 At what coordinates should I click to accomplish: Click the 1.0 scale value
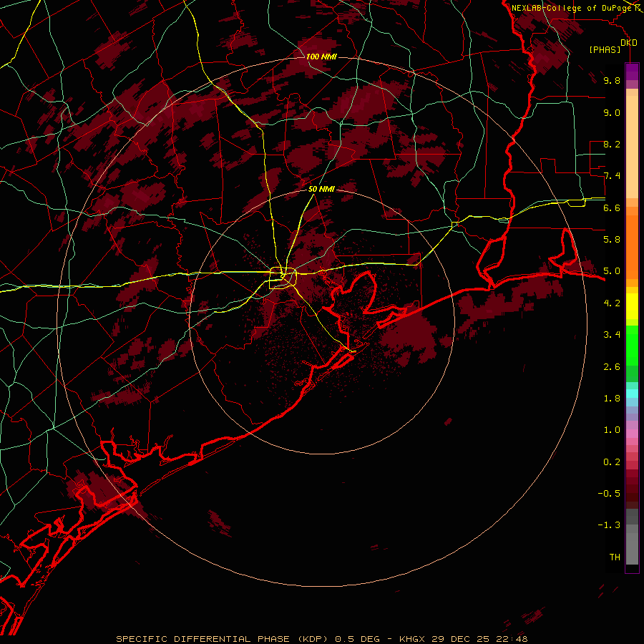click(612, 430)
